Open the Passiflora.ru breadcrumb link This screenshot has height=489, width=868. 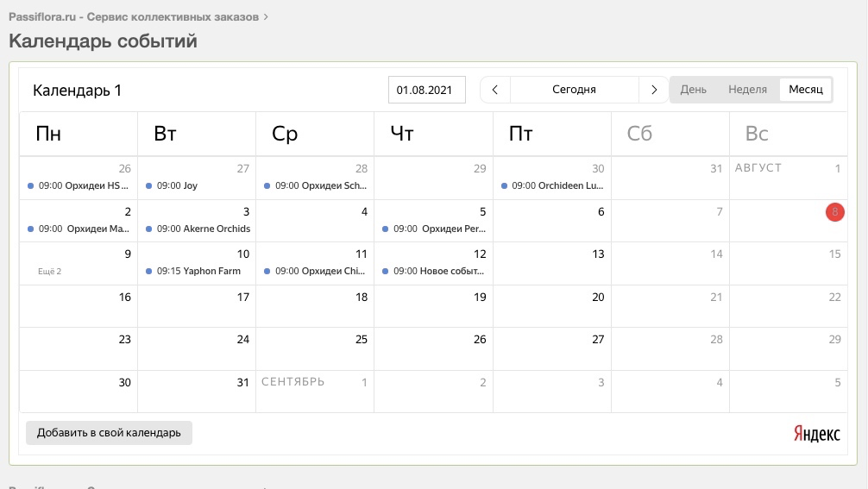click(x=133, y=16)
